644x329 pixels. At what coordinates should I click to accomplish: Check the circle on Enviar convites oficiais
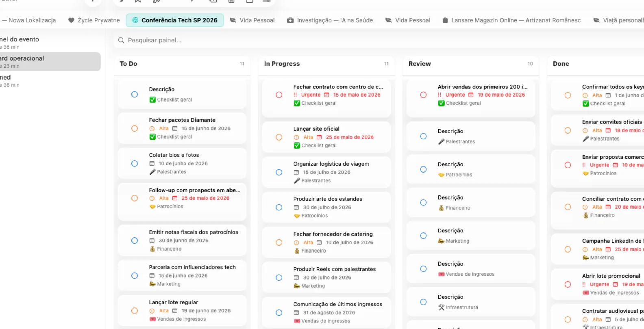[568, 130]
